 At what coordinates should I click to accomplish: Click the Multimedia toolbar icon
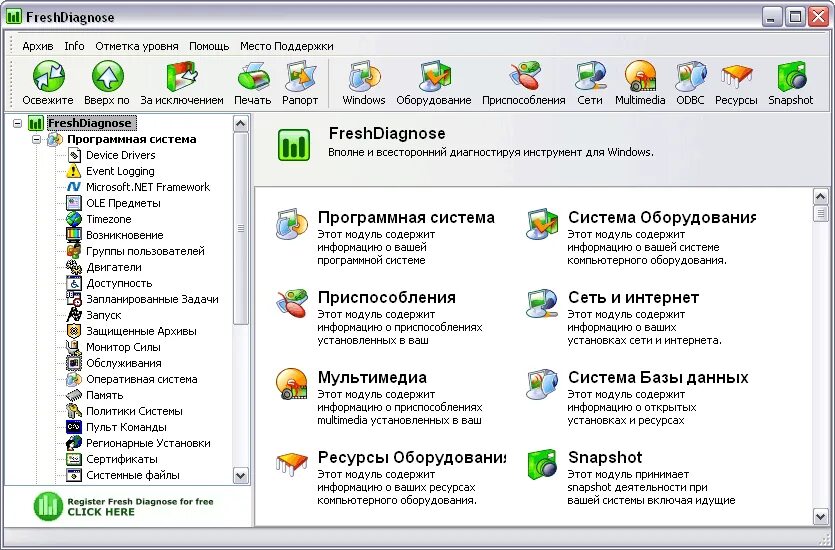[x=640, y=77]
